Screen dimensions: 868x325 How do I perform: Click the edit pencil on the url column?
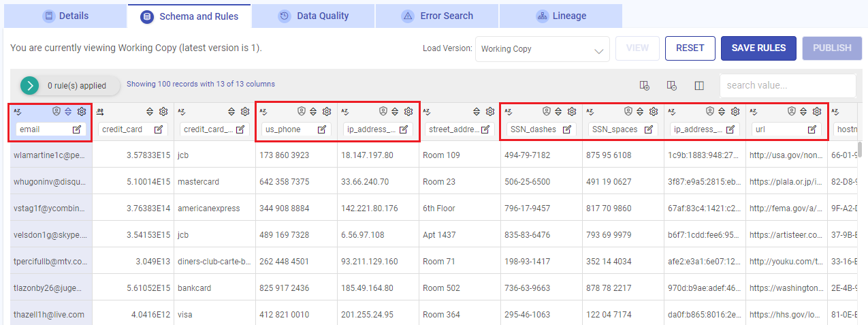(x=812, y=129)
